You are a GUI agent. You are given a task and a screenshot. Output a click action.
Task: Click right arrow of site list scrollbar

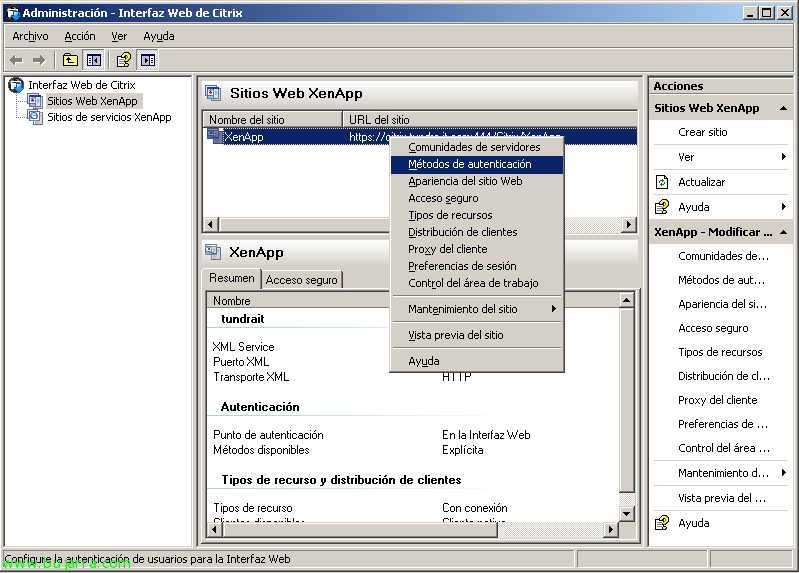click(x=629, y=224)
